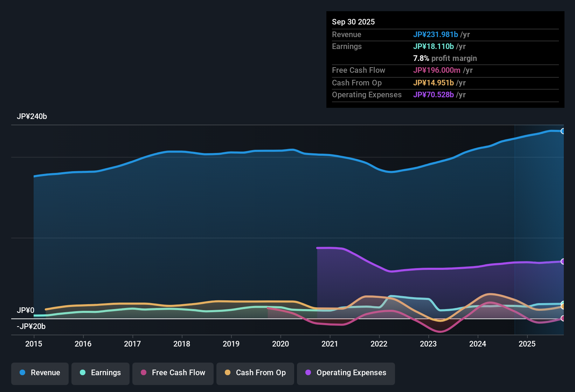Toggle the Revenue series visibility

pyautogui.click(x=40, y=373)
